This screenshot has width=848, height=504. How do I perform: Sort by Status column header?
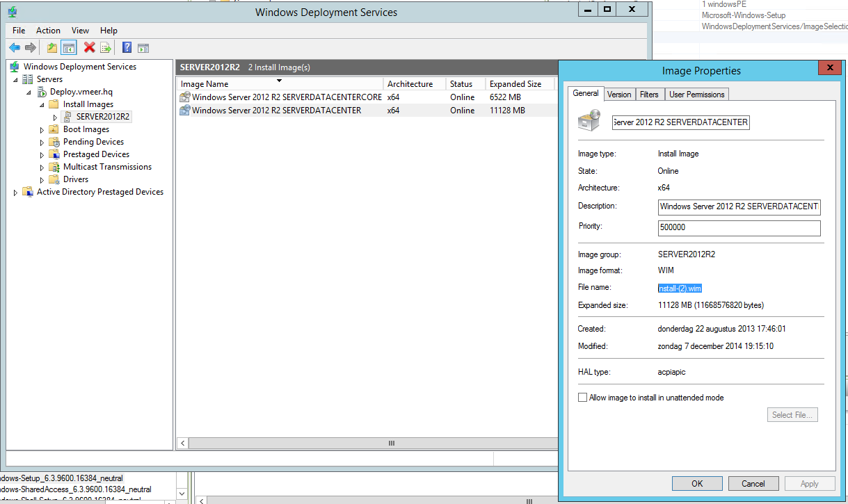pos(465,84)
